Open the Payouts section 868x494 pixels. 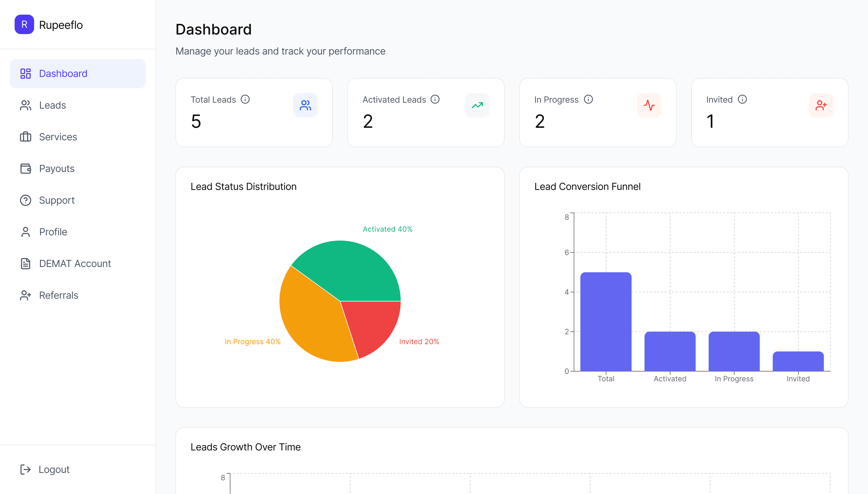[57, 169]
